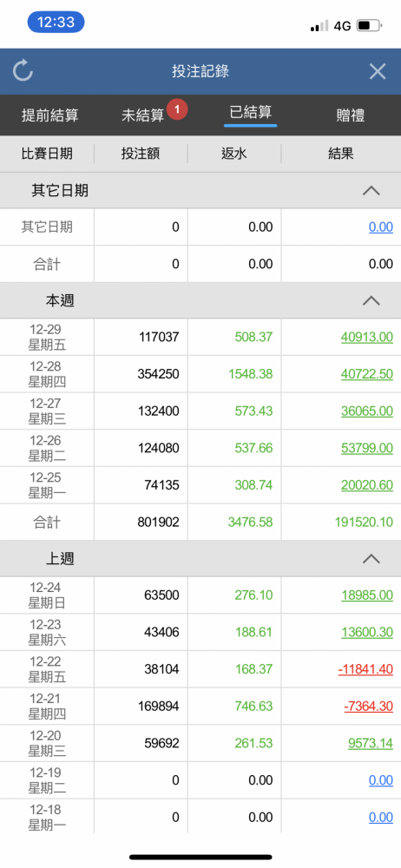Open the -11841.40 loss result link
Viewport: 401px width, 868px height.
pos(365,669)
